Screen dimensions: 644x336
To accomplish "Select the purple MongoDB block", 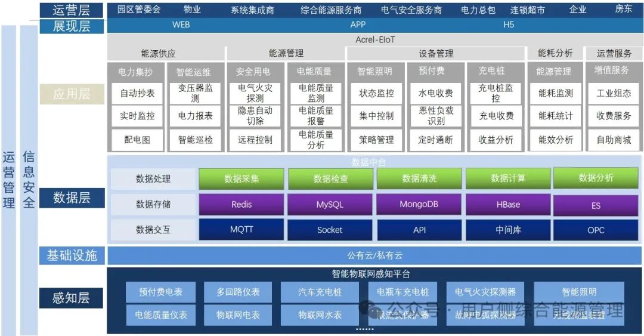I will [419, 204].
